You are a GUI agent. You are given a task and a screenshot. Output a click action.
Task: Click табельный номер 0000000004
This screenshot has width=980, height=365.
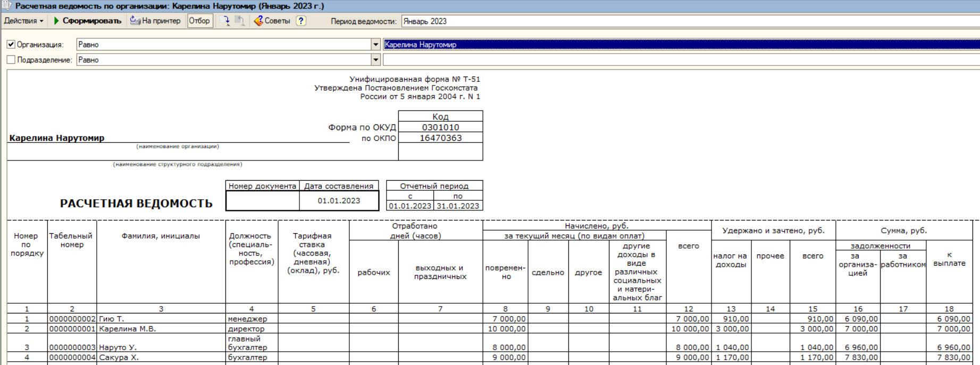point(72,358)
